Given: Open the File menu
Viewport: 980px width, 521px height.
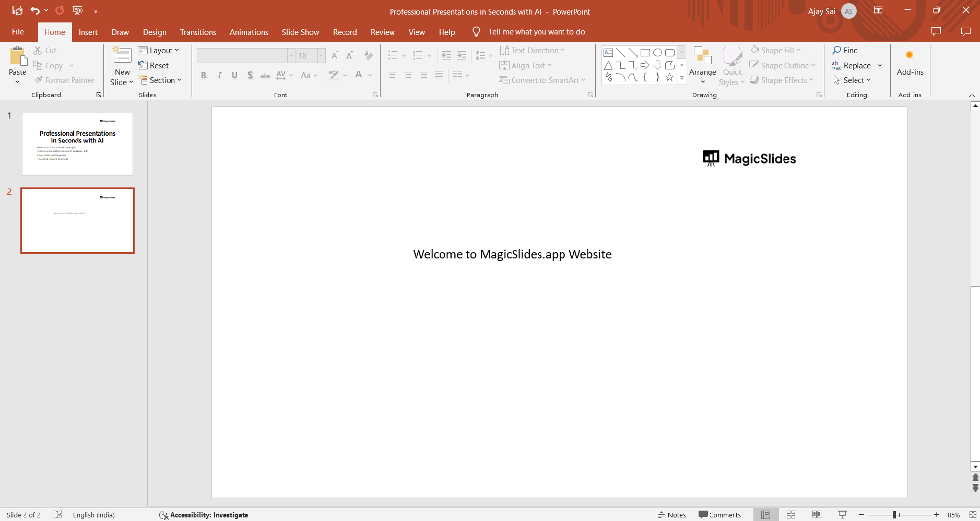Looking at the screenshot, I should (x=18, y=32).
